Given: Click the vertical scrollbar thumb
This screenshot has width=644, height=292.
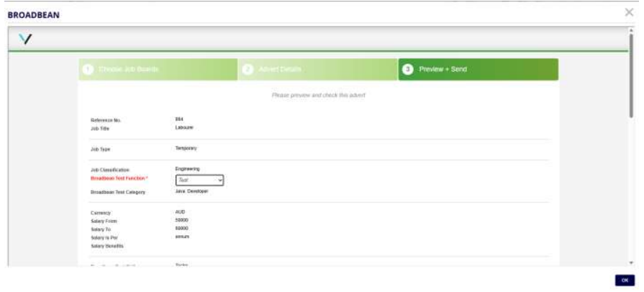Looking at the screenshot, I should 631,76.
